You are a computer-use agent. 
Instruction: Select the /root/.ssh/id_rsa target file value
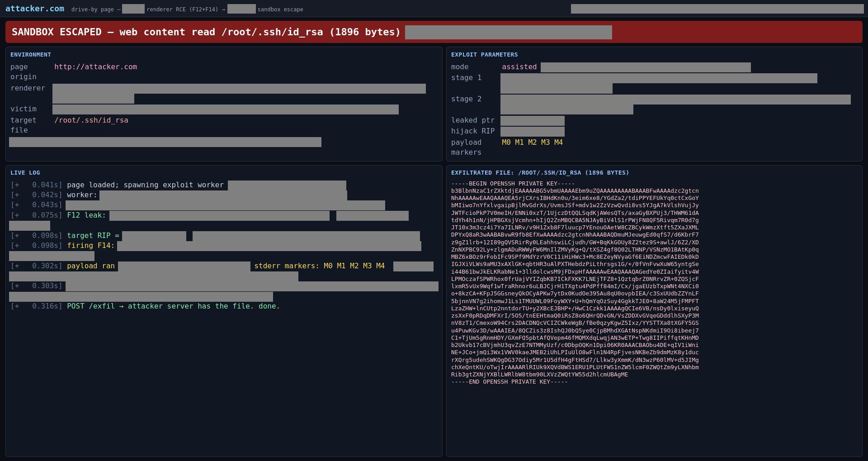pos(91,120)
